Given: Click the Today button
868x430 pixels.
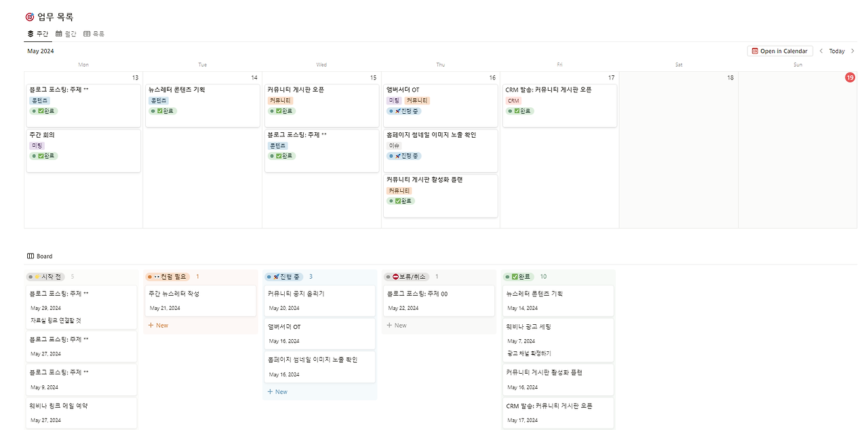Looking at the screenshot, I should [x=837, y=50].
